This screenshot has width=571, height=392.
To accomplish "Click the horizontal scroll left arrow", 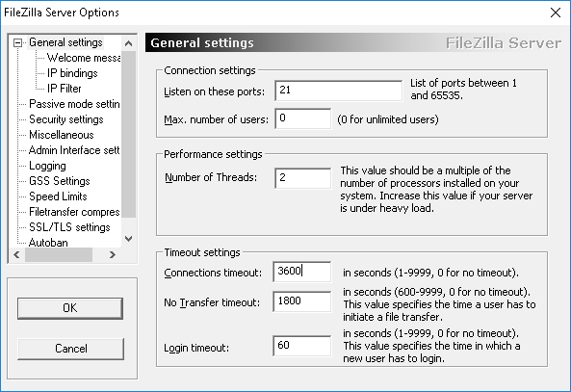I will coord(16,254).
